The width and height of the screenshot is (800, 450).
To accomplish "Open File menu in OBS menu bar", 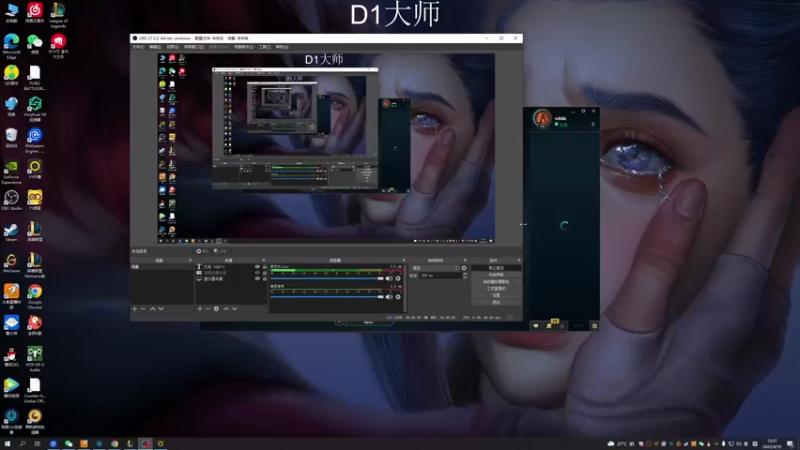I will (138, 47).
